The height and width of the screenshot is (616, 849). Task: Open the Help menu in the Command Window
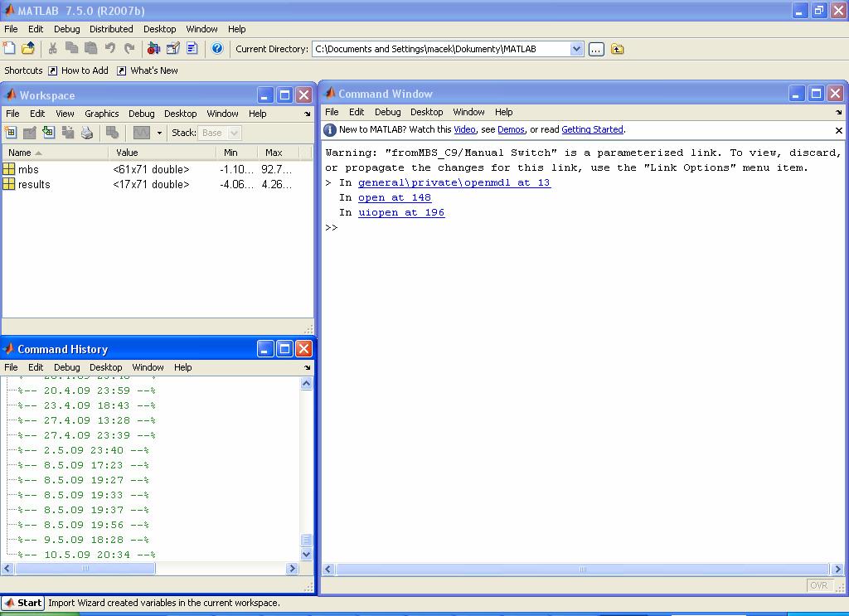[503, 112]
